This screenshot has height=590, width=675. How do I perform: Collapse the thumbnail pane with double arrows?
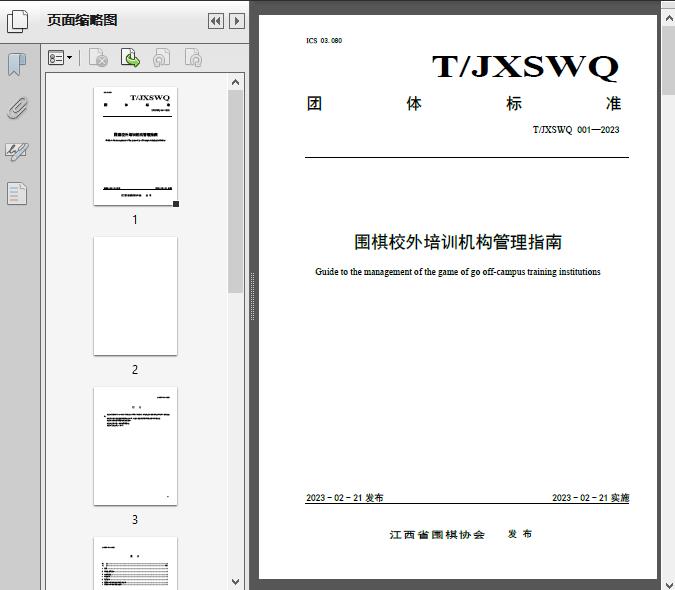[x=216, y=21]
